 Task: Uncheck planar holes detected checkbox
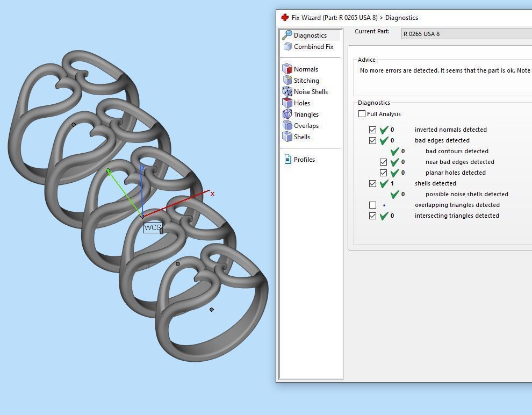[383, 173]
